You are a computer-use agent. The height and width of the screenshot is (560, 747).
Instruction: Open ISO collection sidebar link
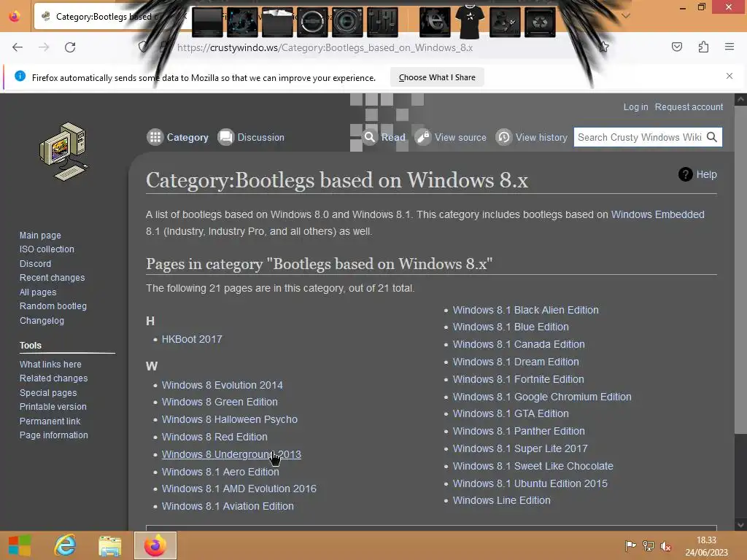click(x=47, y=249)
